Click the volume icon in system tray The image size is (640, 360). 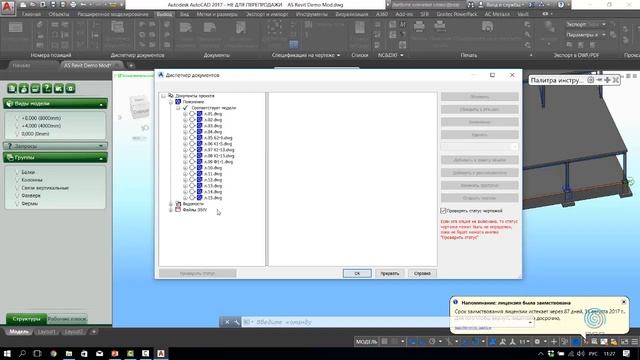580,353
